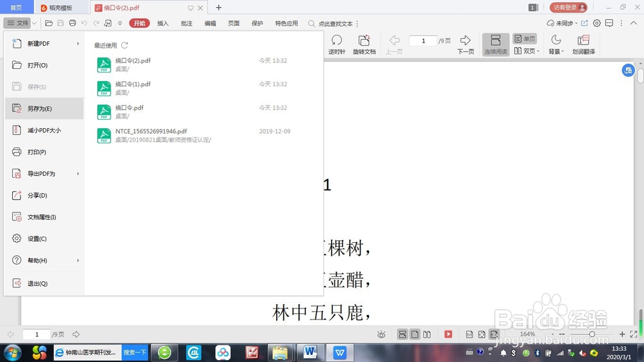Viewport: 644px width, 362px height.
Task: Switch to the 批注 ribbon tab
Action: (x=187, y=23)
